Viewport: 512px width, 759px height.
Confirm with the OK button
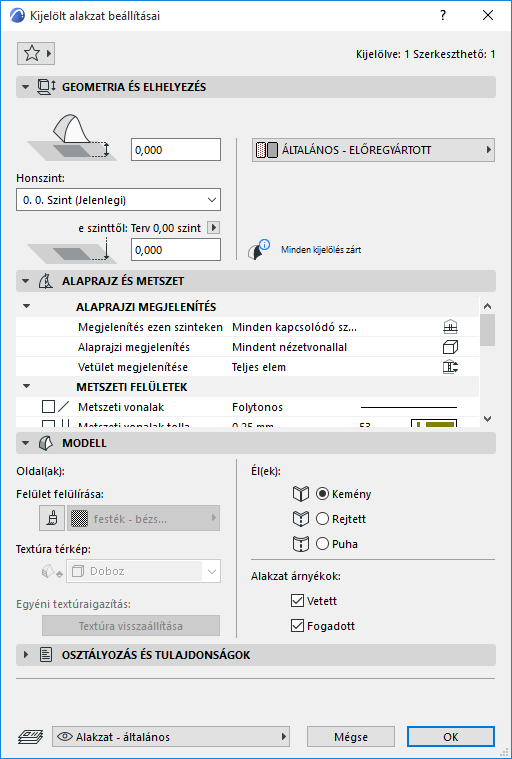(x=451, y=737)
